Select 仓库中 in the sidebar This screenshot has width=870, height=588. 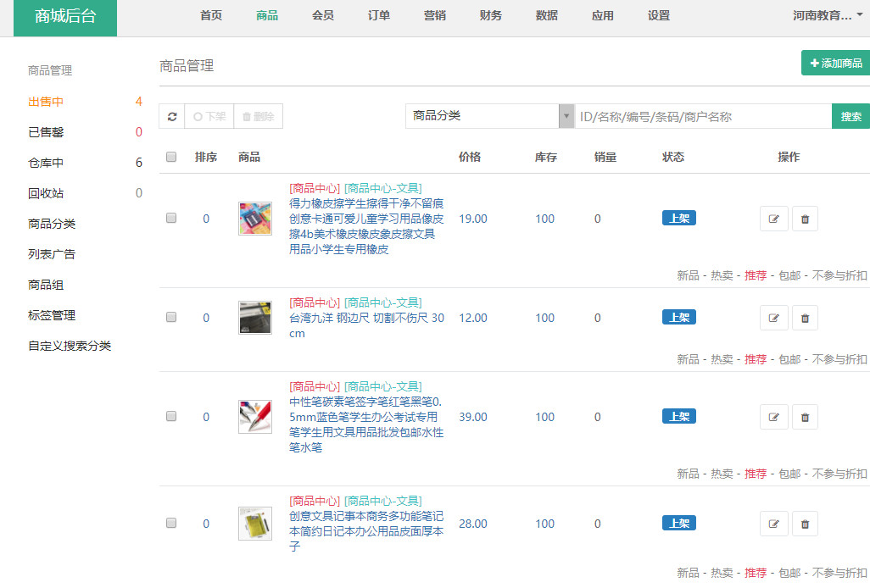[46, 163]
